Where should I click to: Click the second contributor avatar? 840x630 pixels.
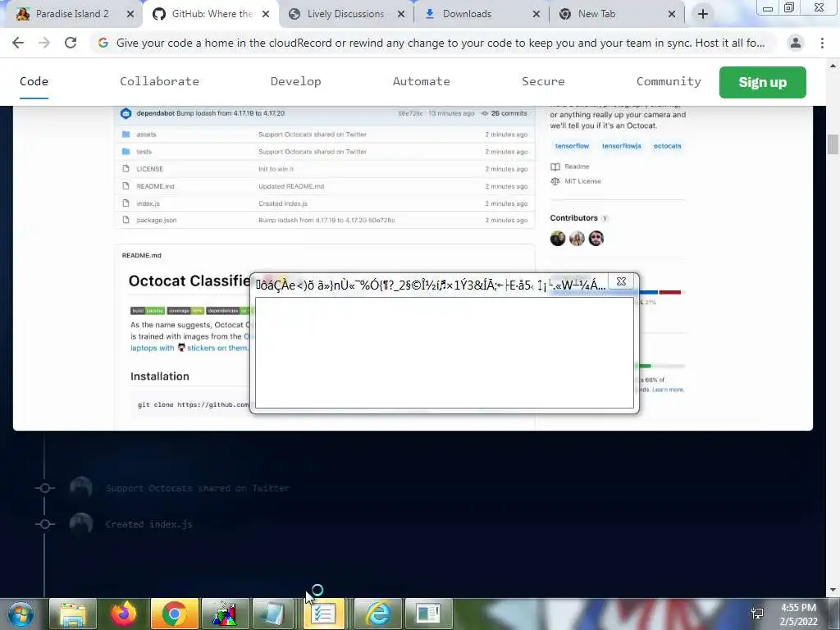[x=577, y=239]
